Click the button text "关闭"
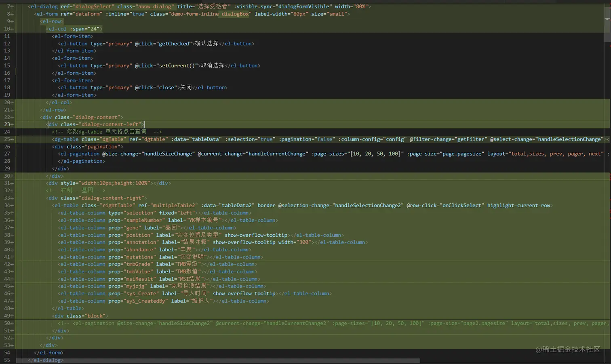This screenshot has height=364, width=611. point(186,87)
